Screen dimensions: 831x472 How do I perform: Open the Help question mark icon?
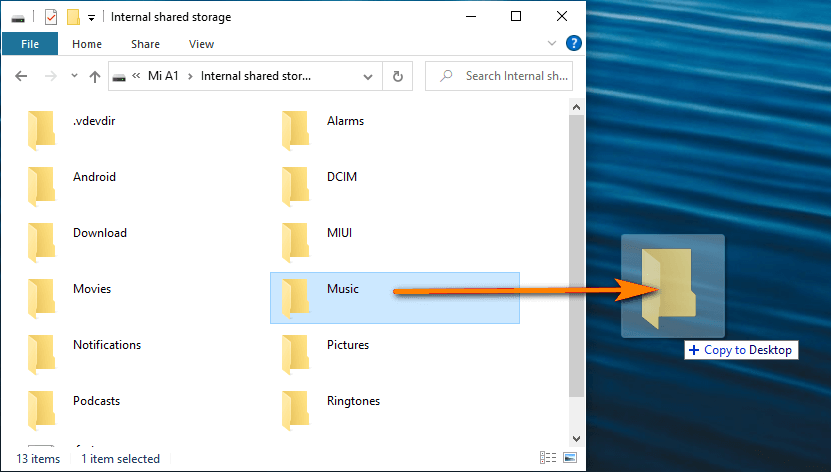(x=573, y=43)
